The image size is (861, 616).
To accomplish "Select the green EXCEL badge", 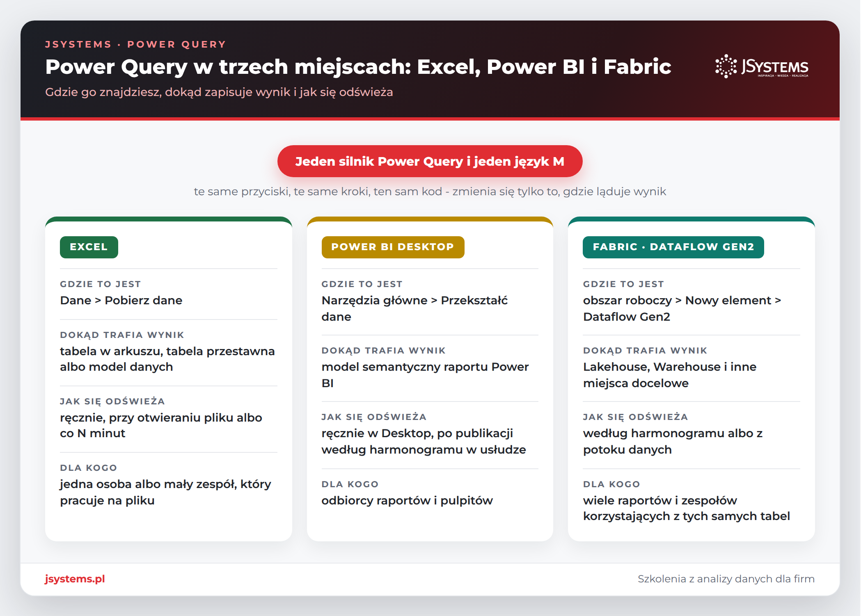I will coord(89,247).
